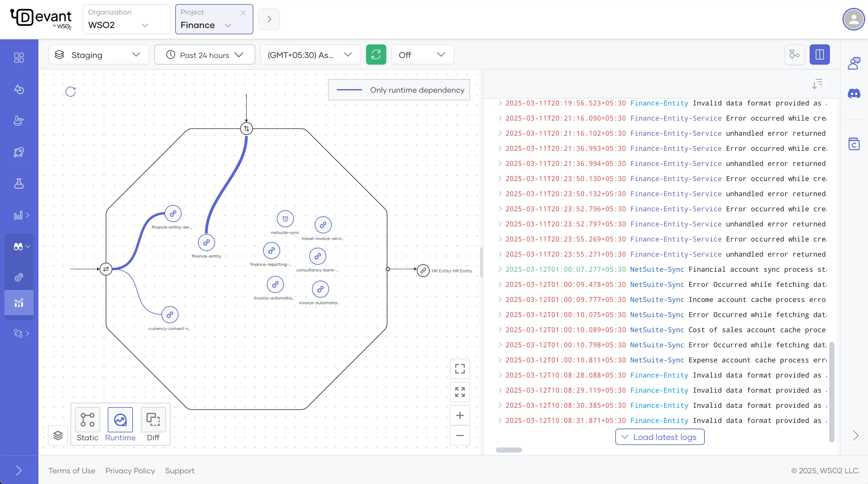
Task: Open the gear settings icon in sidebar
Action: tap(19, 277)
